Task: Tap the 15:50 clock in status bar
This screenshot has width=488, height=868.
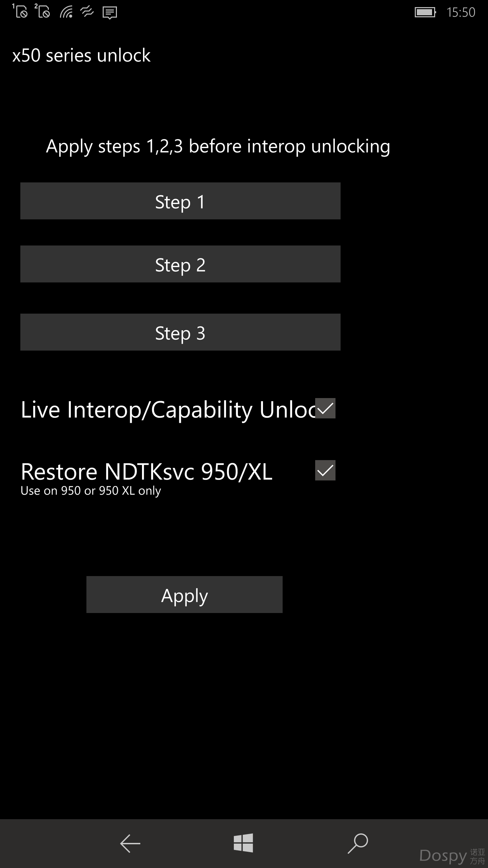Action: coord(461,13)
